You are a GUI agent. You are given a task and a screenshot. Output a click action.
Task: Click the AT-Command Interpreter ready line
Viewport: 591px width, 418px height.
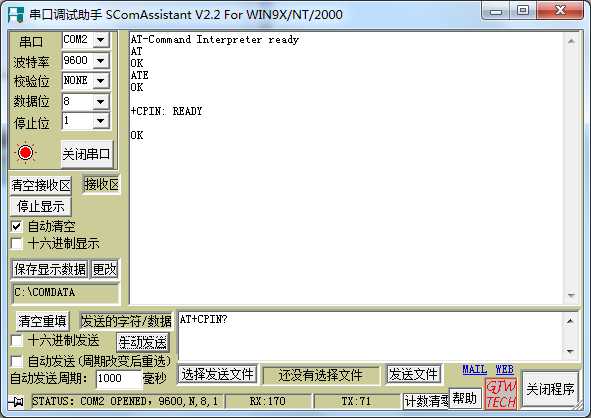(x=214, y=40)
